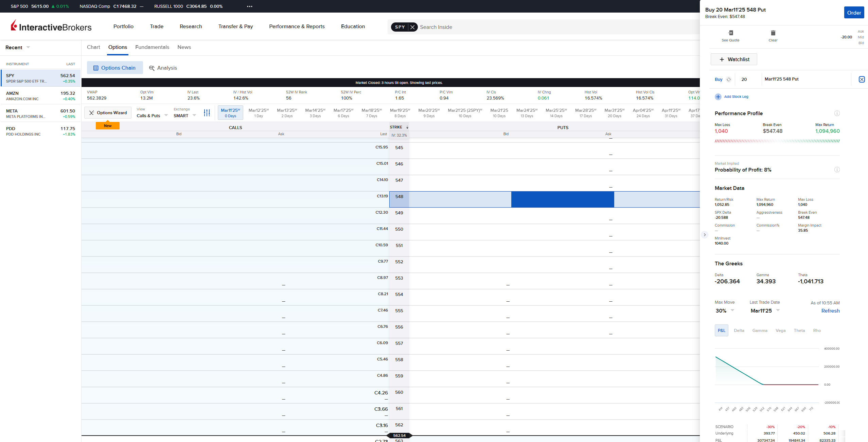Select the Delta chart tab
This screenshot has width=868, height=442.
(x=739, y=331)
